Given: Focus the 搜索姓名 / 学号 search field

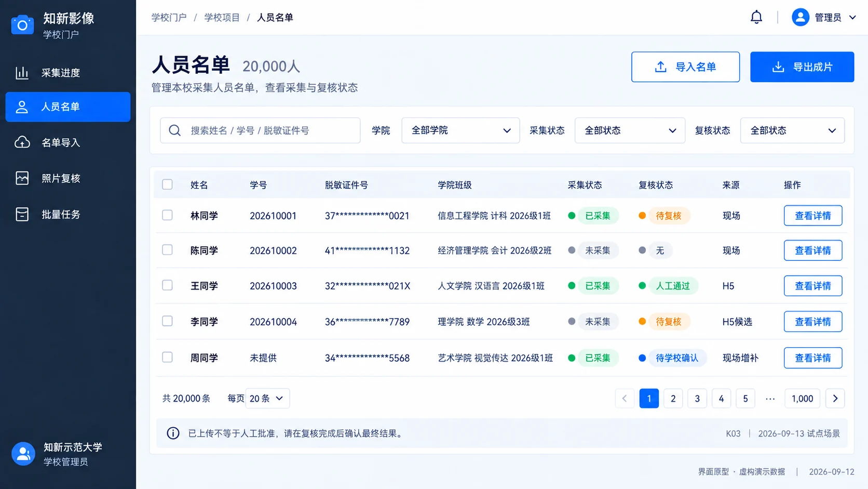Looking at the screenshot, I should point(260,130).
